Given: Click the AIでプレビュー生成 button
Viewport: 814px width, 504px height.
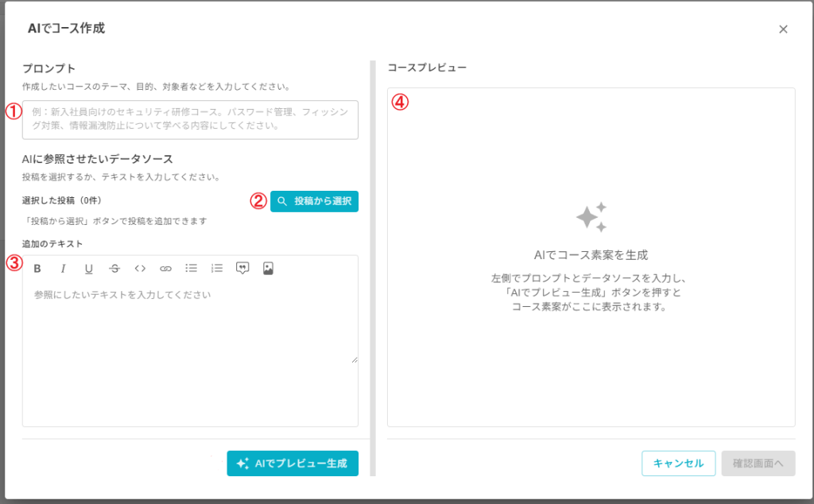Looking at the screenshot, I should tap(293, 463).
